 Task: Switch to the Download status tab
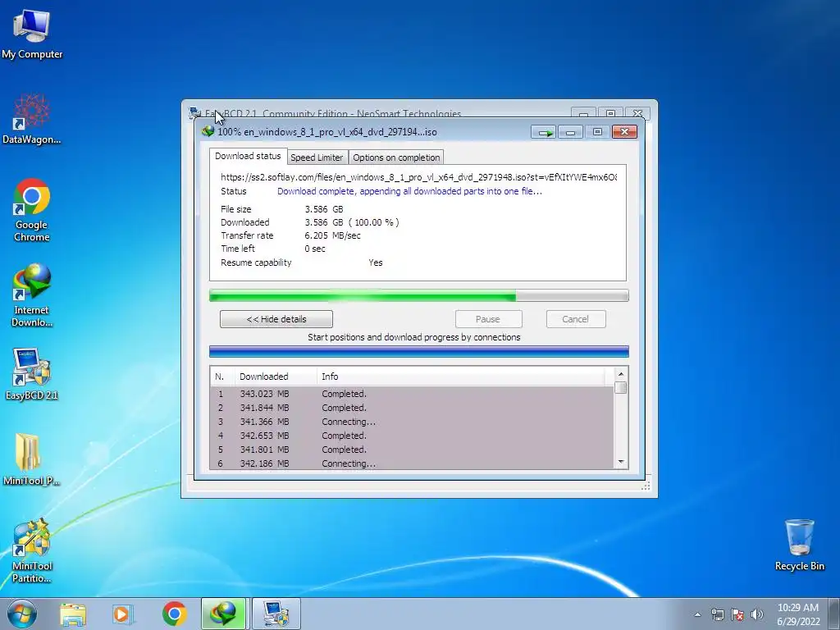tap(248, 156)
